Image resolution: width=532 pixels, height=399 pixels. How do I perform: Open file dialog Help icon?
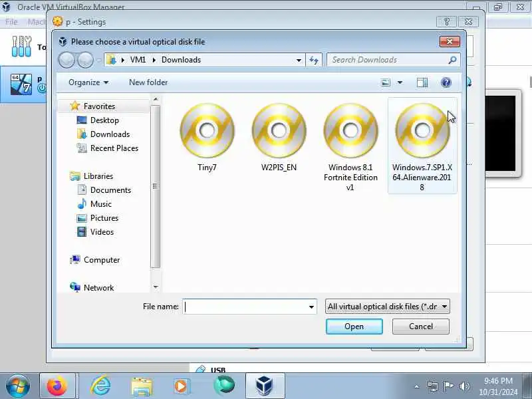446,82
